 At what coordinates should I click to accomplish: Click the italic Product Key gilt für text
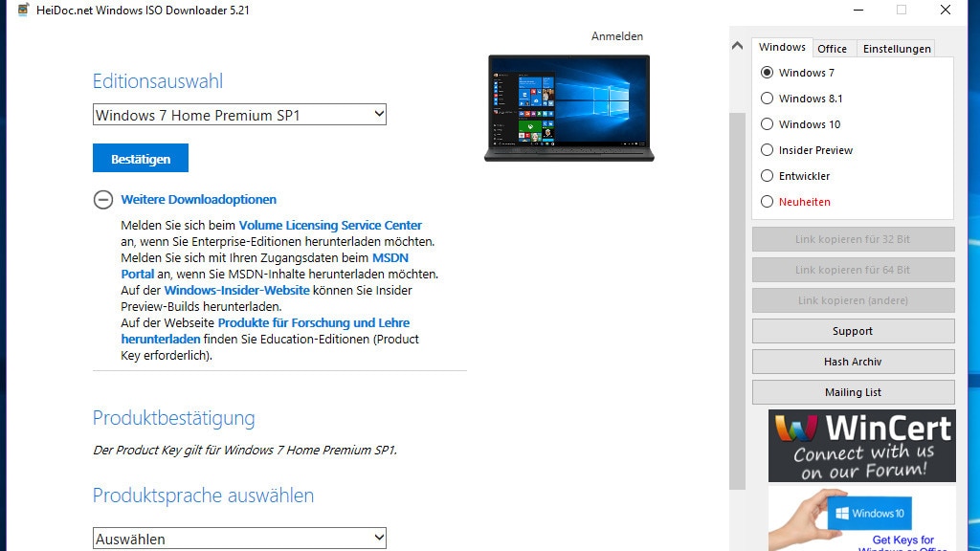click(245, 450)
